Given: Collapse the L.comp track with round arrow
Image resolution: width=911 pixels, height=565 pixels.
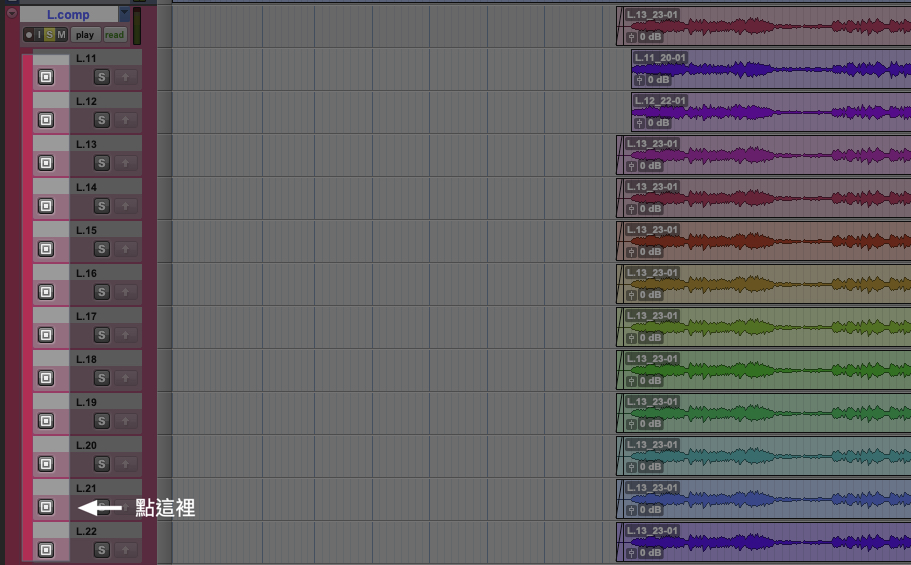Looking at the screenshot, I should (x=11, y=14).
